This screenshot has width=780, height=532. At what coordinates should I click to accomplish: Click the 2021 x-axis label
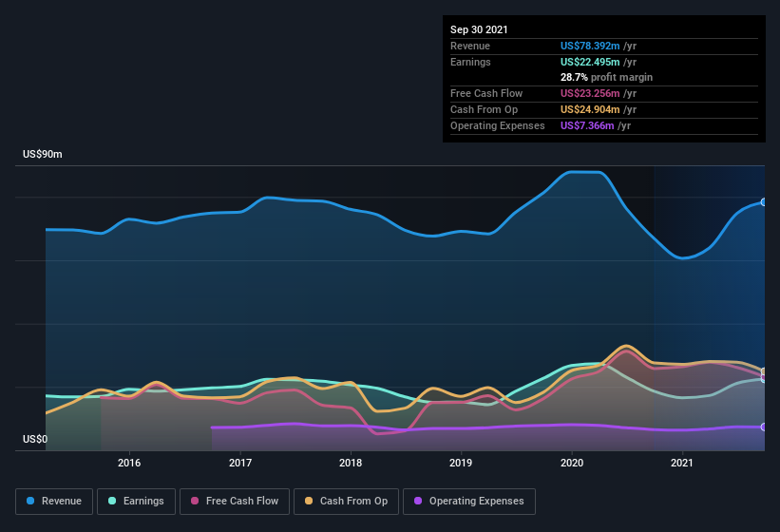click(682, 463)
